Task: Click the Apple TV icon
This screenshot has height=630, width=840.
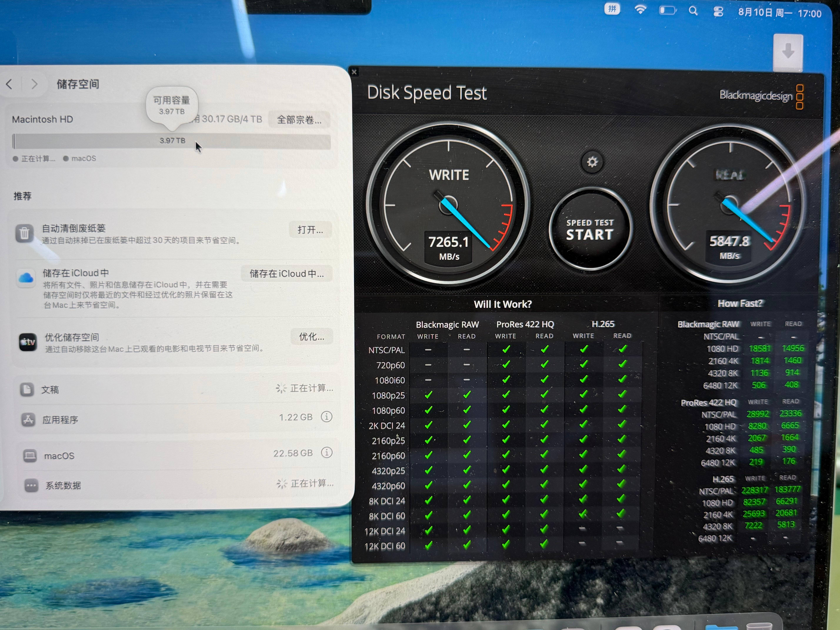Action: 28,342
